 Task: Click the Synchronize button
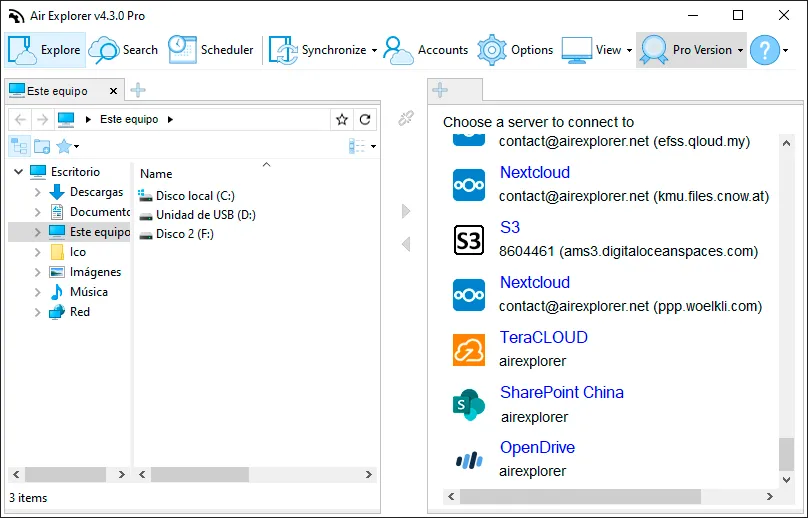(317, 50)
